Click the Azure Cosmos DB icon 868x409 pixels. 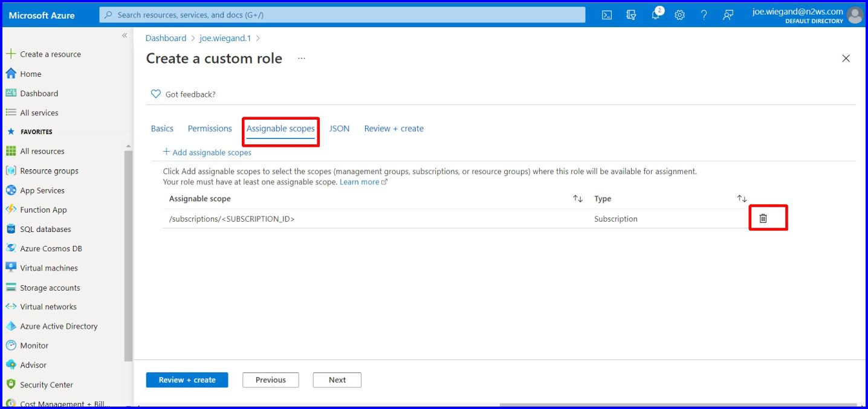pos(11,248)
